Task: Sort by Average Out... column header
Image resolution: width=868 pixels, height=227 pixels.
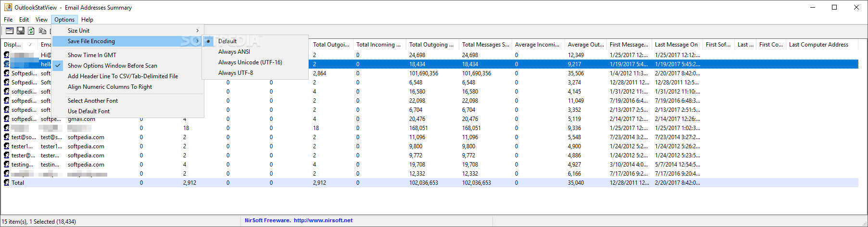Action: [x=586, y=45]
